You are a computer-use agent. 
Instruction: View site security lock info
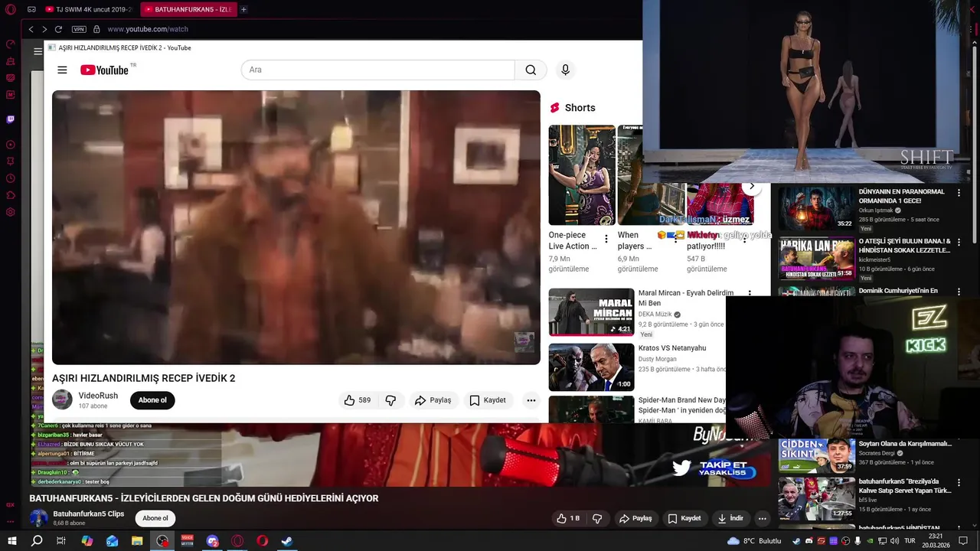[x=96, y=29]
